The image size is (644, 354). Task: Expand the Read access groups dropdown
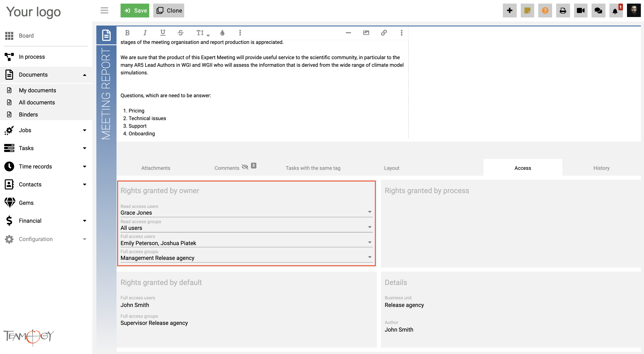(369, 227)
